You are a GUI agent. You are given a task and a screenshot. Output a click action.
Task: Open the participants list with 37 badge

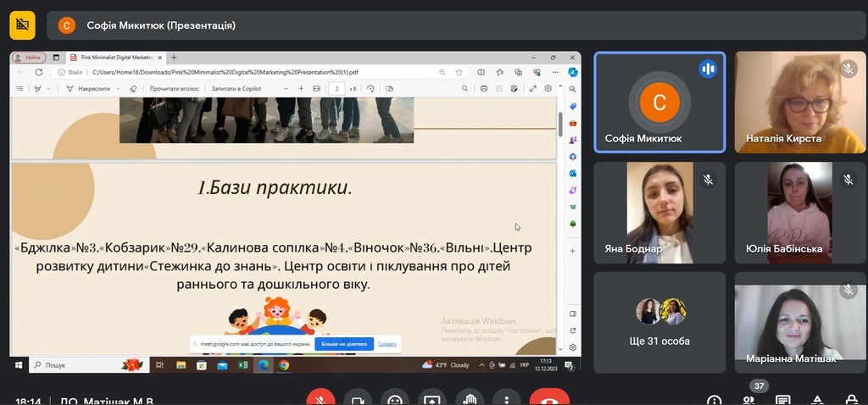(749, 399)
